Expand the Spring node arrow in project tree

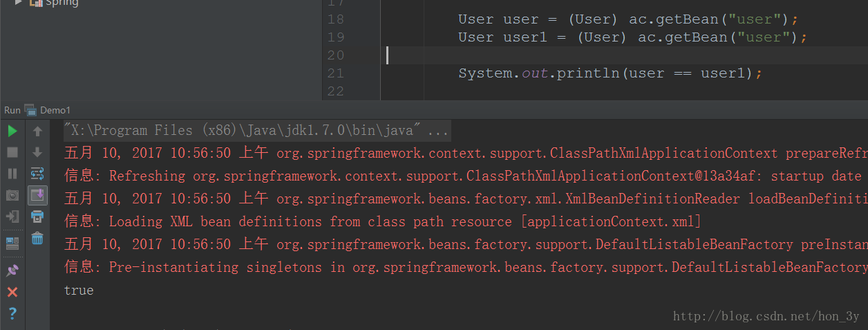(19, 3)
